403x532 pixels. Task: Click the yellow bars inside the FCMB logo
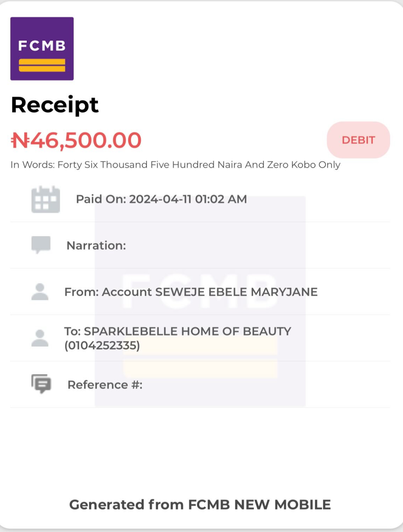click(x=42, y=65)
